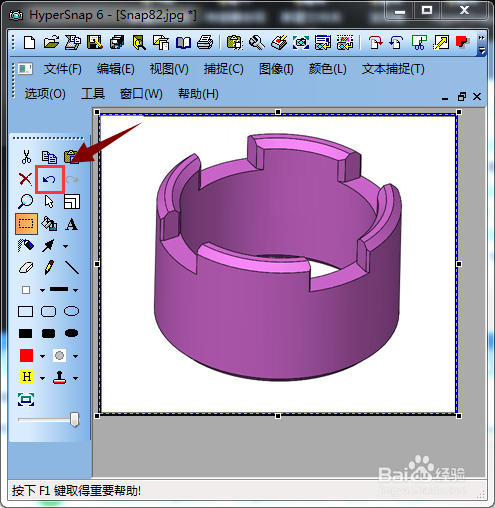Open the small white square size dropdown
The width and height of the screenshot is (495, 508).
pyautogui.click(x=42, y=290)
